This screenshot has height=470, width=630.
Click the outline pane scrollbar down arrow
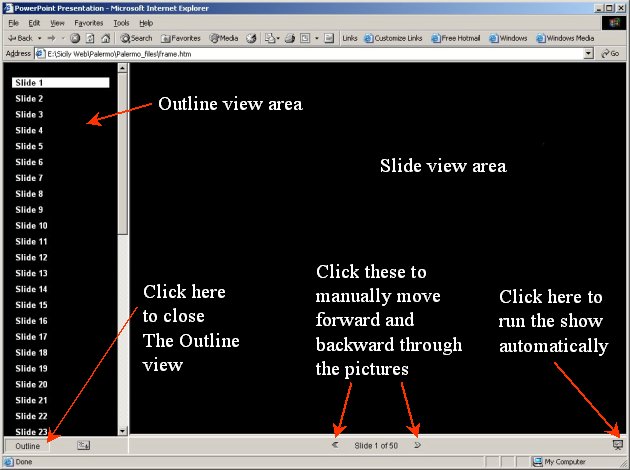[x=123, y=431]
